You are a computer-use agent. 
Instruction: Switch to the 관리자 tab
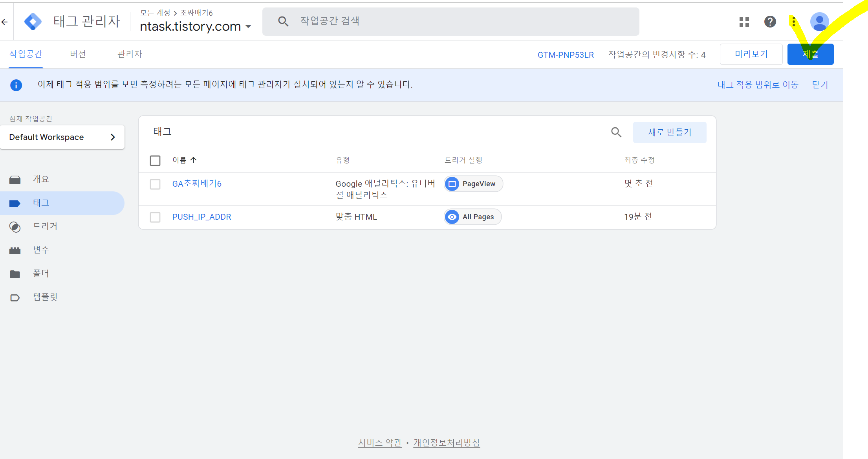(130, 54)
